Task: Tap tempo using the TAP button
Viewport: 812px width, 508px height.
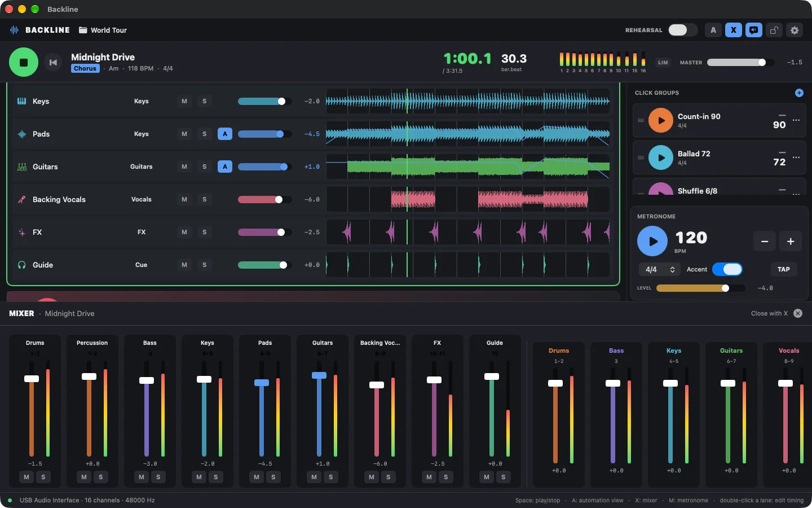Action: tap(784, 270)
